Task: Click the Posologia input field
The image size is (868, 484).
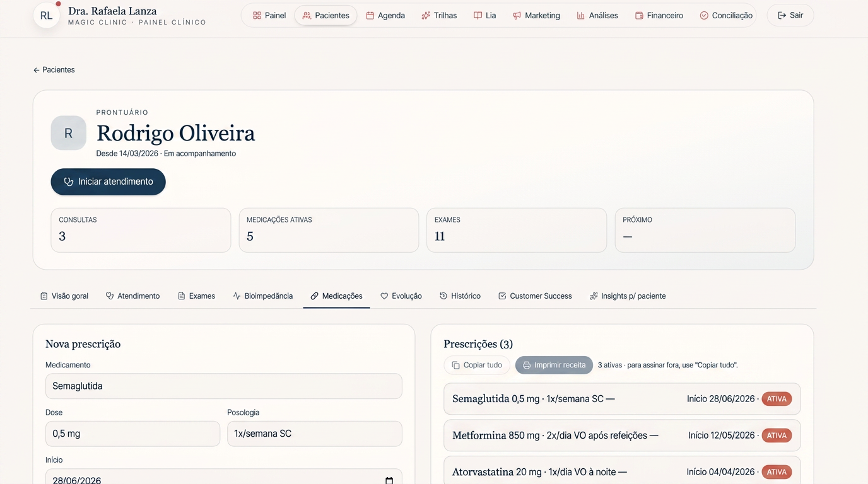Action: coord(314,434)
